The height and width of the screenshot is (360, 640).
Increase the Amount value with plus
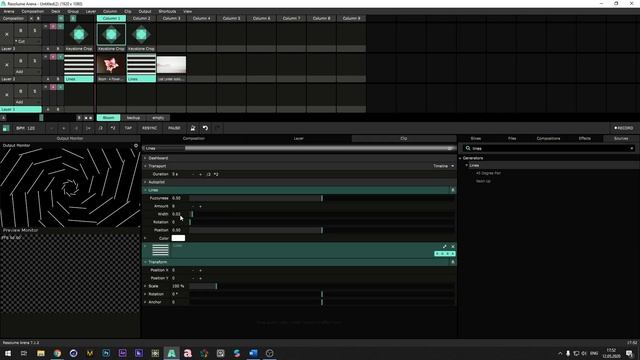(200, 207)
